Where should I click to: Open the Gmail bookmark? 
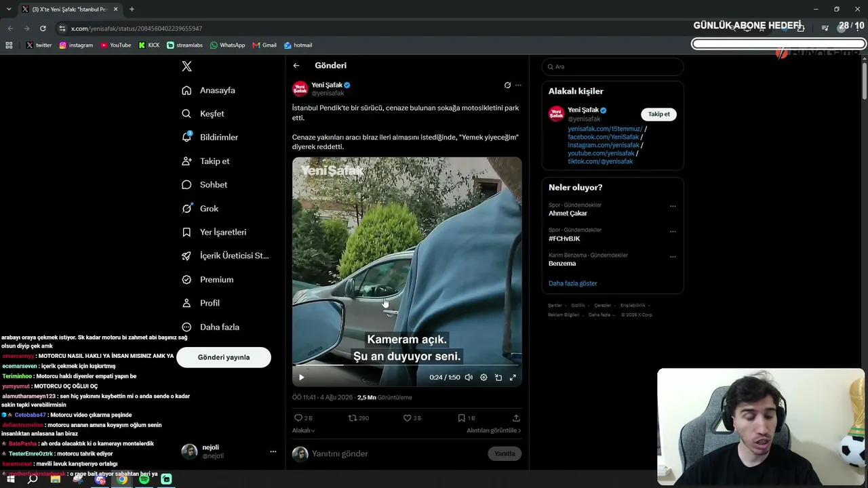click(x=264, y=45)
